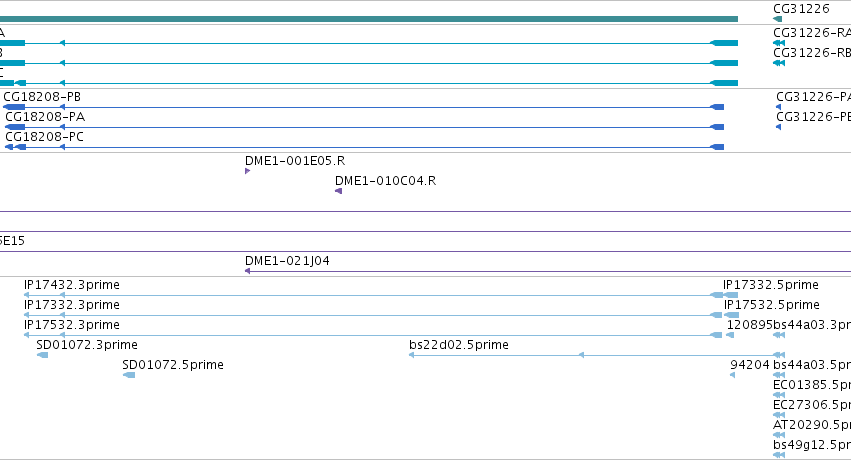
Task: Click the CG31226-PA label
Action: point(814,97)
